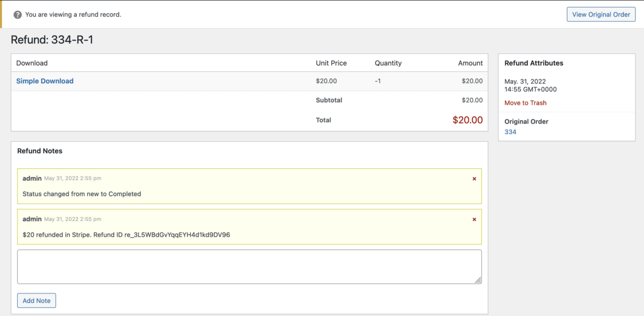Remove the Stripe refund ID note
This screenshot has height=316, width=644.
(x=474, y=219)
